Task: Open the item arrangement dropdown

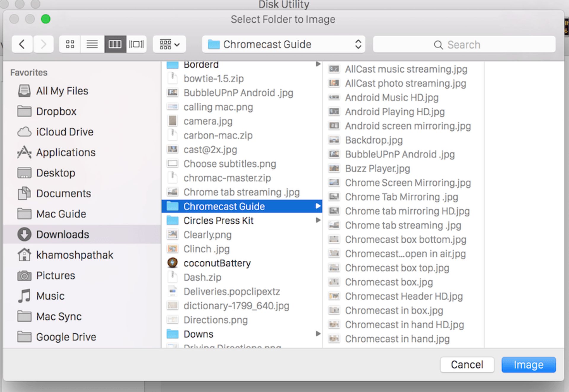Action: click(169, 44)
